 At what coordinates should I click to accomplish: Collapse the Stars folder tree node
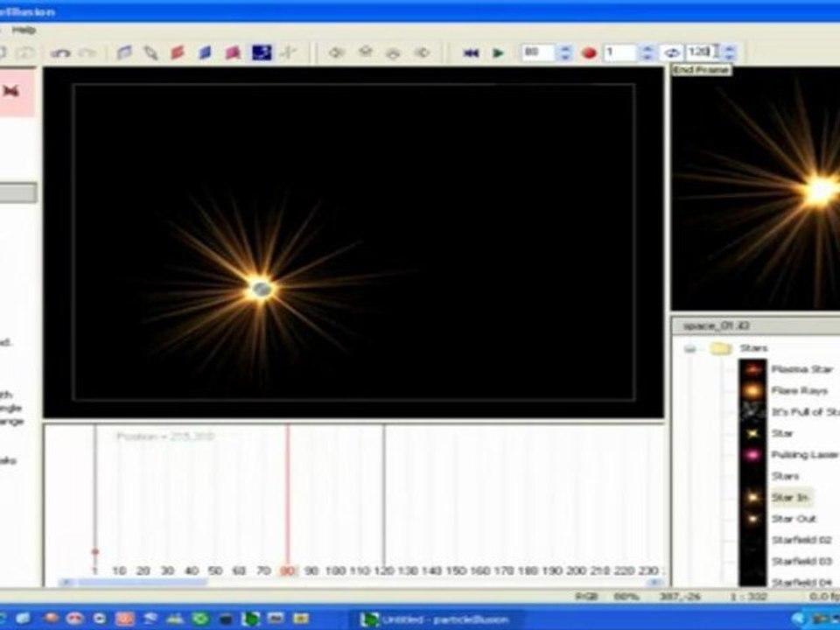[690, 349]
